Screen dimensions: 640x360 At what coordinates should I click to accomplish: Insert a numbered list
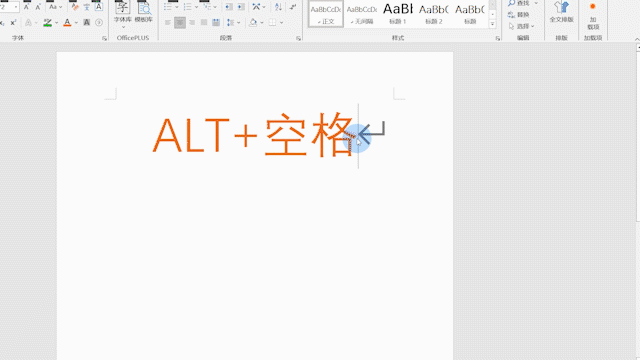click(x=187, y=7)
